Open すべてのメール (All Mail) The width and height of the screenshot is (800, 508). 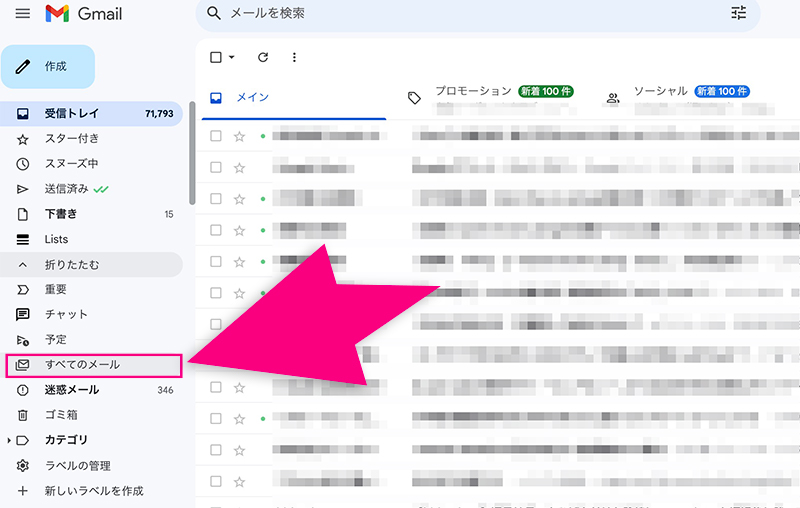point(82,365)
